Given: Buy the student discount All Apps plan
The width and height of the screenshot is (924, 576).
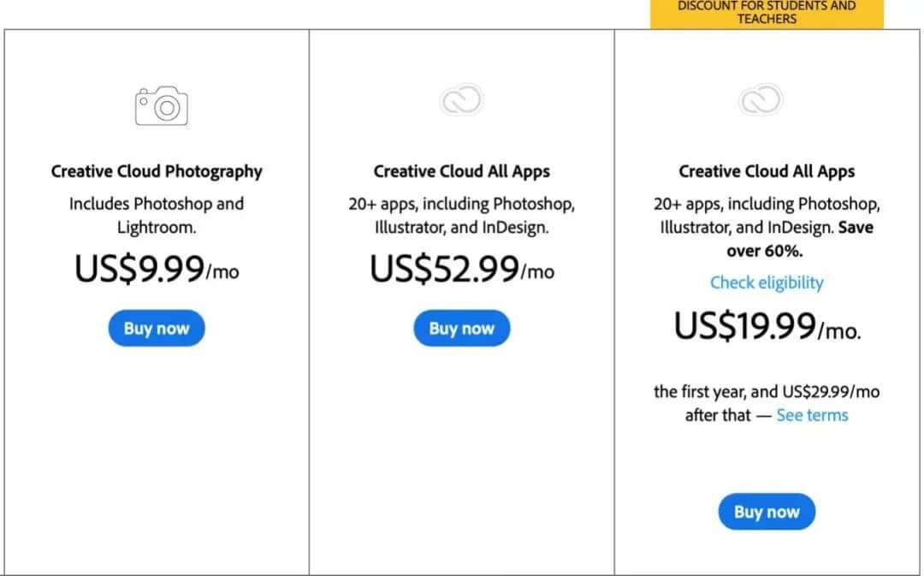Looking at the screenshot, I should (x=767, y=512).
